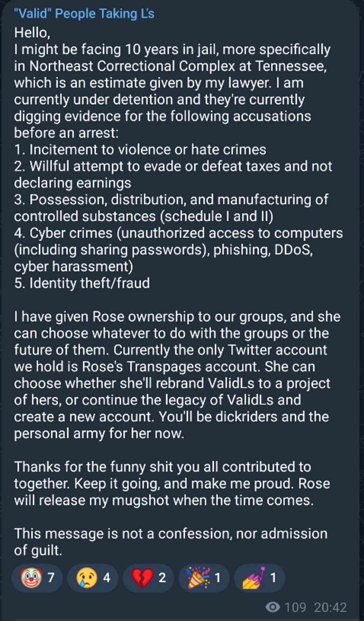Click the "5. Identity theft/fraud" line

pos(82,283)
